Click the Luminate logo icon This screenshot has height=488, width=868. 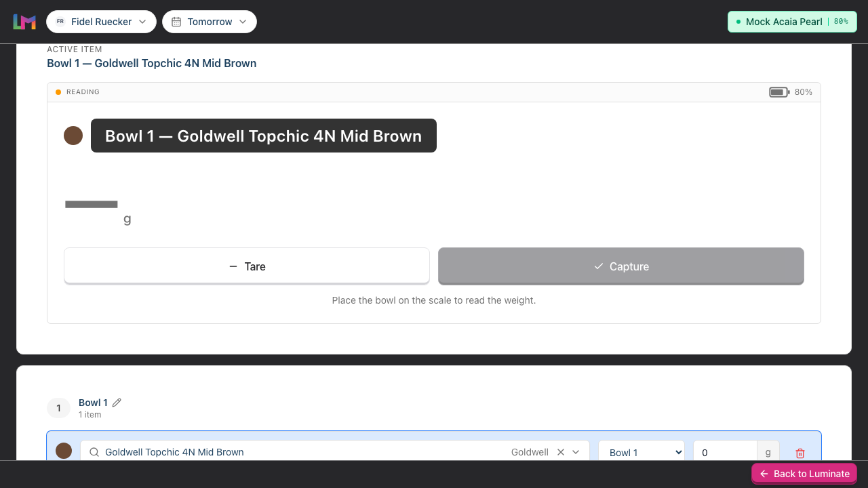[x=24, y=22]
